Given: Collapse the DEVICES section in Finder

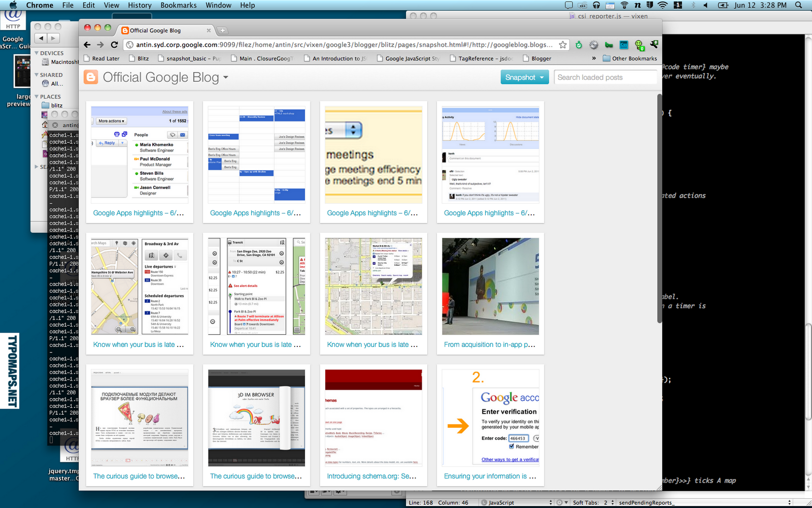Looking at the screenshot, I should coord(37,53).
